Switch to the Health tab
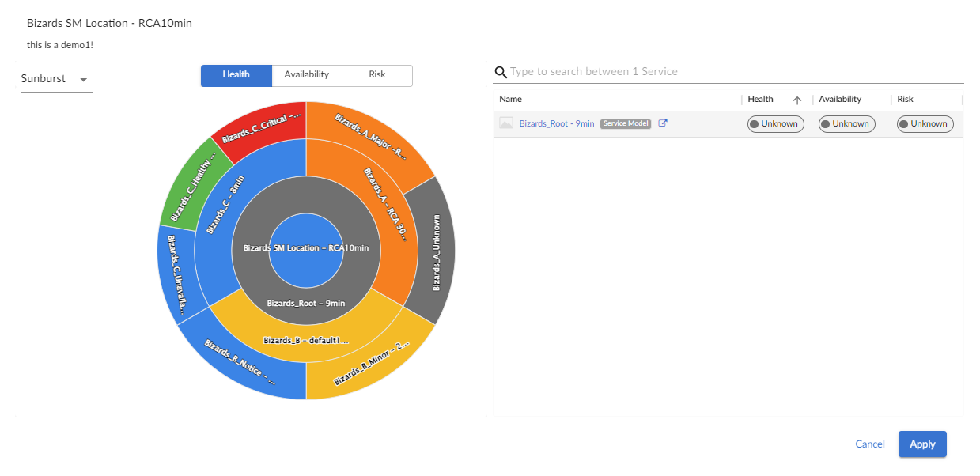Viewport: 980px width, 476px height. [236, 75]
